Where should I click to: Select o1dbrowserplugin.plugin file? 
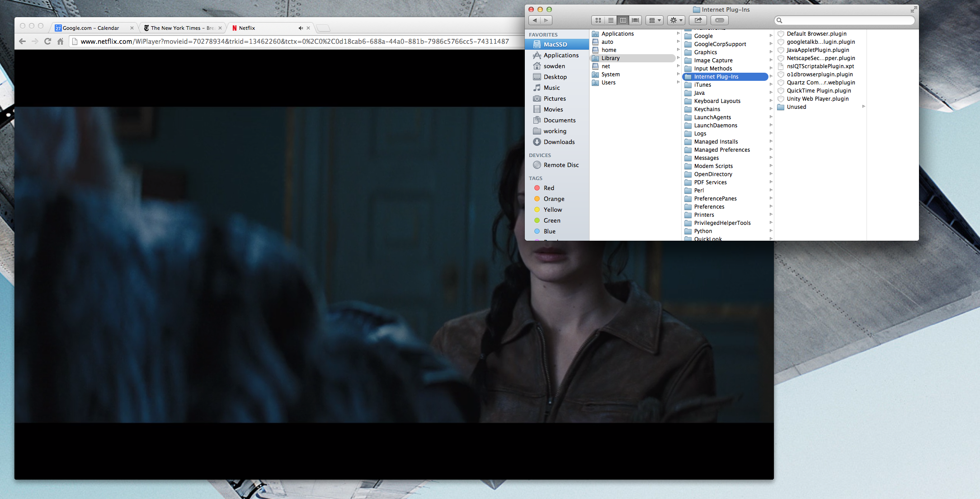coord(821,75)
